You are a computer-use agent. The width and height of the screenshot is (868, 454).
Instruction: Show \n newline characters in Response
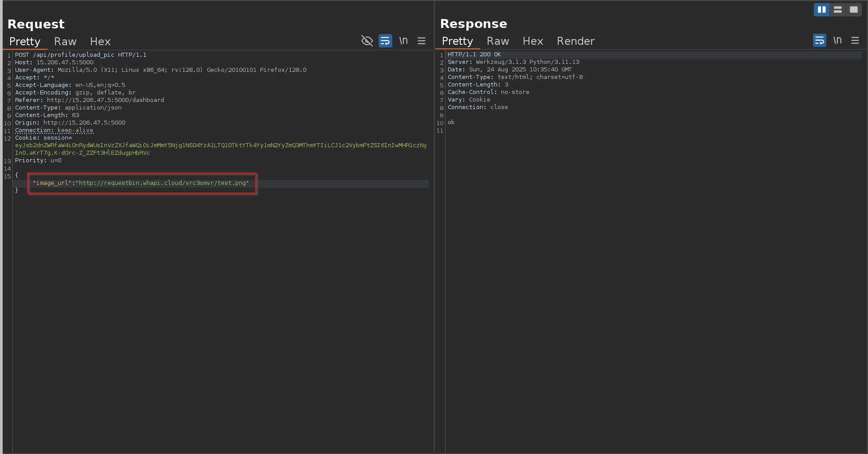pyautogui.click(x=837, y=40)
